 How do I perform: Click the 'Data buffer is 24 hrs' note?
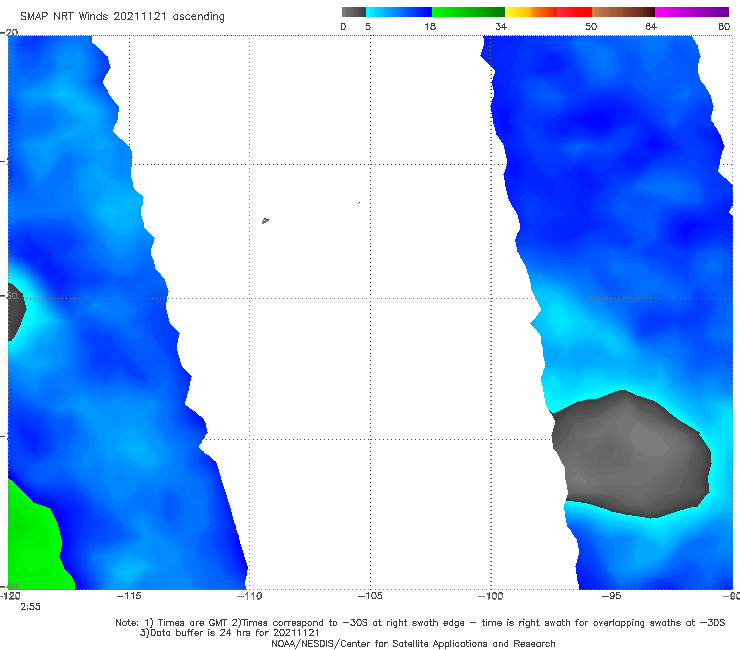pos(229,633)
